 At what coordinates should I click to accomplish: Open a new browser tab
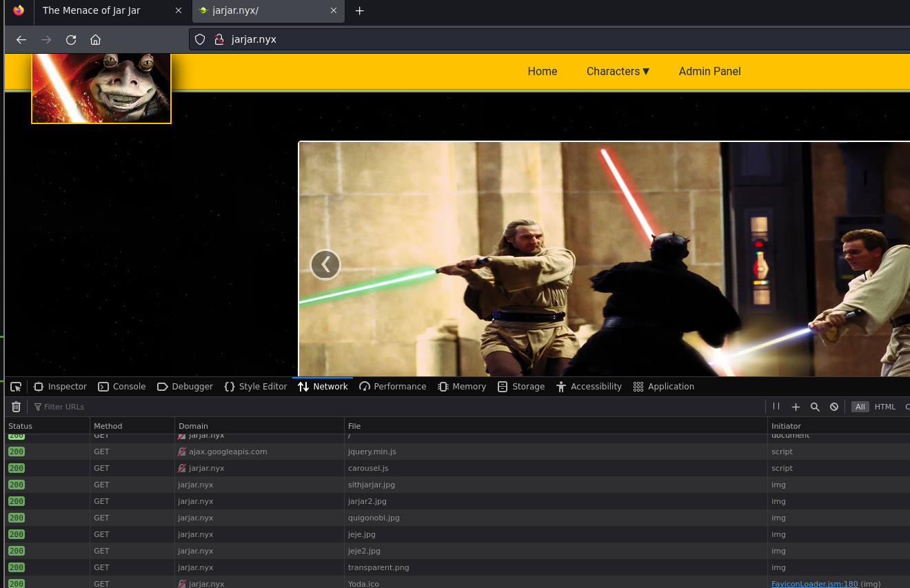pos(359,10)
